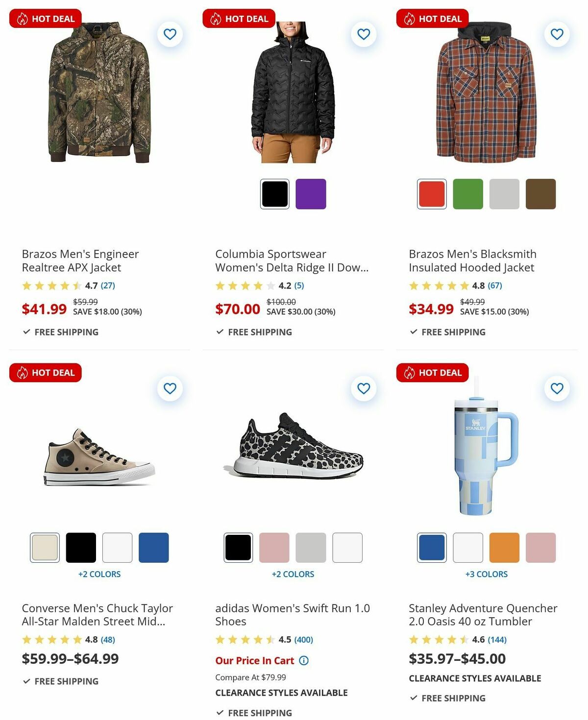Add Brazos Engineer Realtree jacket to wishlist
Viewport: 588px width, 720px height.
click(170, 34)
